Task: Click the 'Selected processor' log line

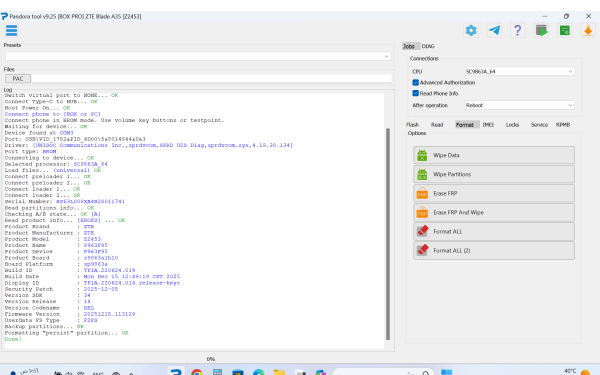Action: [x=56, y=164]
